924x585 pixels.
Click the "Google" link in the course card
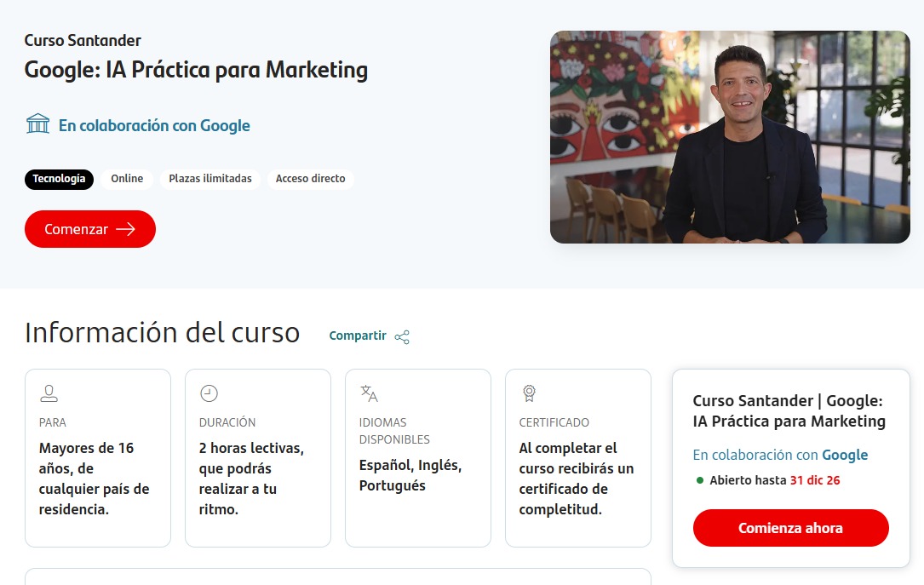pos(845,455)
